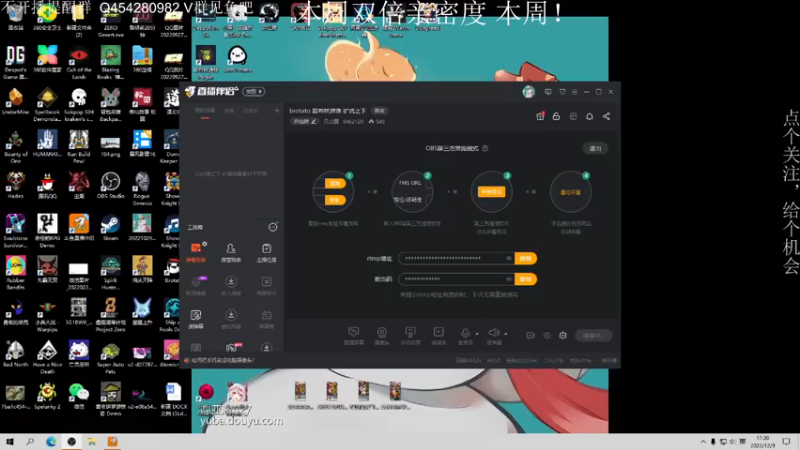Toggle the preview eye icon in the bottom bar
This screenshot has height=450, width=800.
pyautogui.click(x=547, y=335)
